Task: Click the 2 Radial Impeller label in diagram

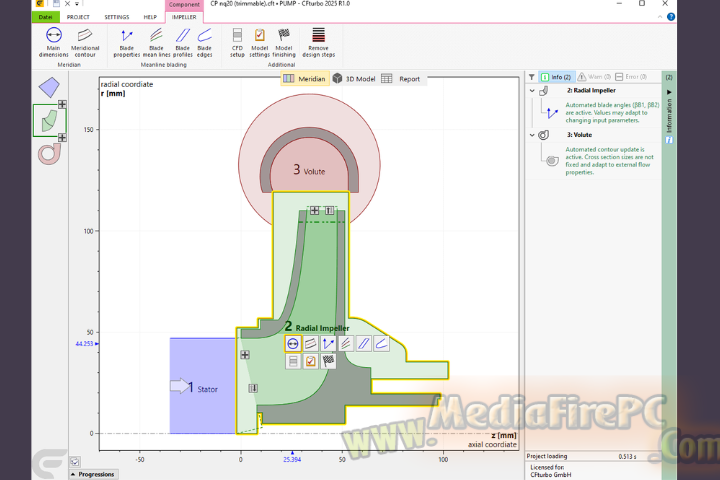Action: (x=317, y=327)
